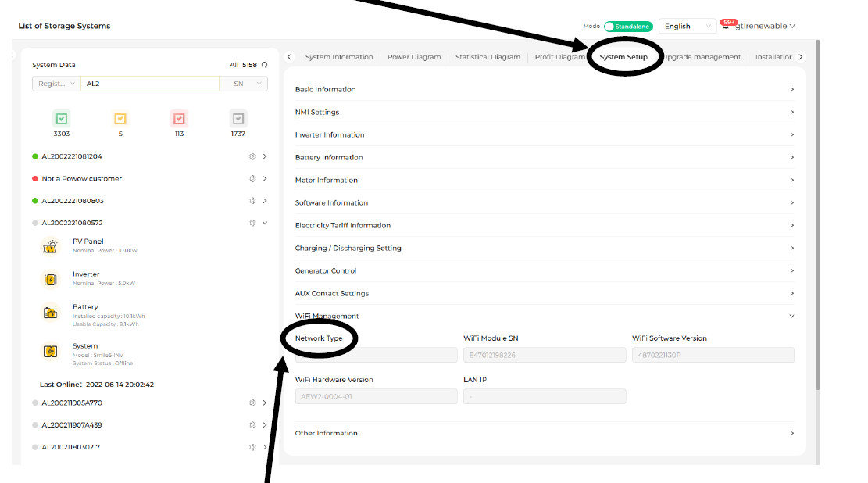Toggle the Standalone mode switch
The image size is (868, 483).
click(628, 27)
